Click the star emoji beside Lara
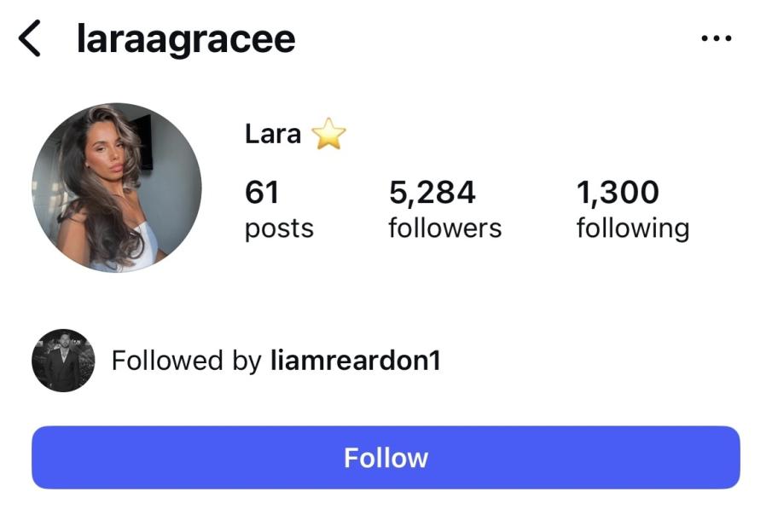 [x=329, y=133]
